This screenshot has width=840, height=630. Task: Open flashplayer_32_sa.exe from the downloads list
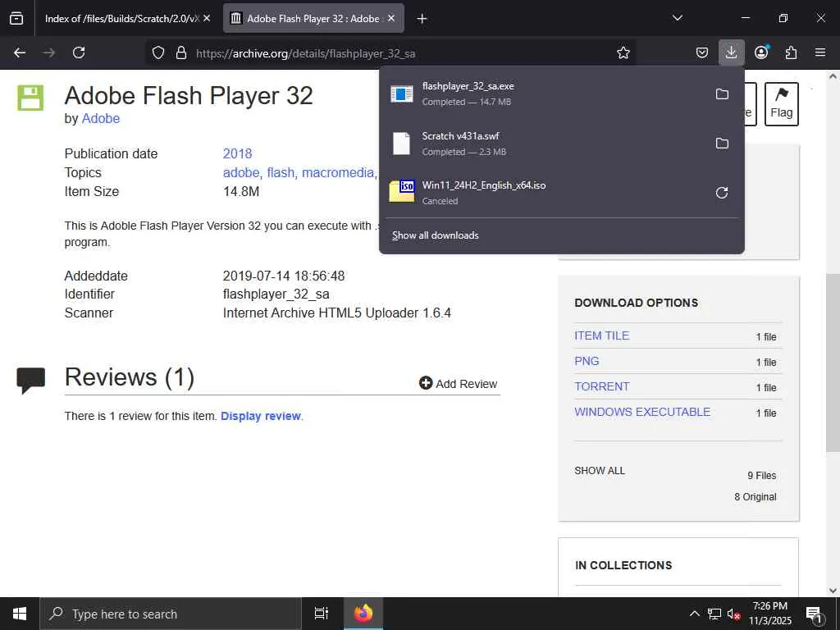[546, 94]
